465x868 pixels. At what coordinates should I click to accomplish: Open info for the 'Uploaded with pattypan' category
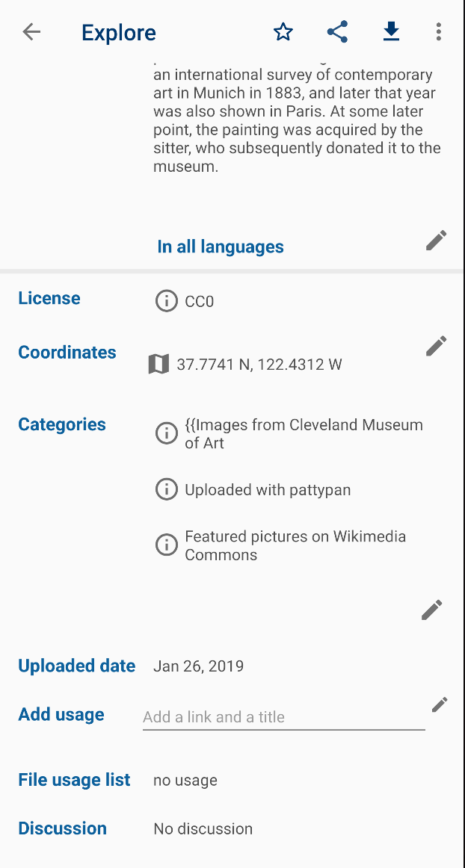coord(166,489)
